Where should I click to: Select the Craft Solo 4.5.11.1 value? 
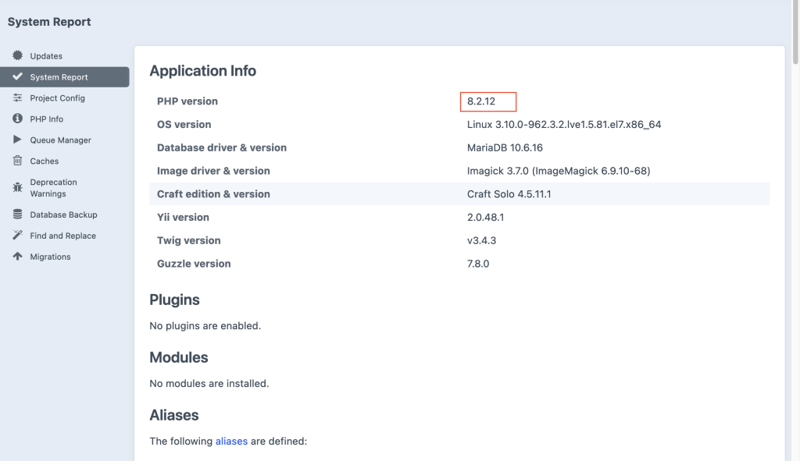pyautogui.click(x=509, y=194)
